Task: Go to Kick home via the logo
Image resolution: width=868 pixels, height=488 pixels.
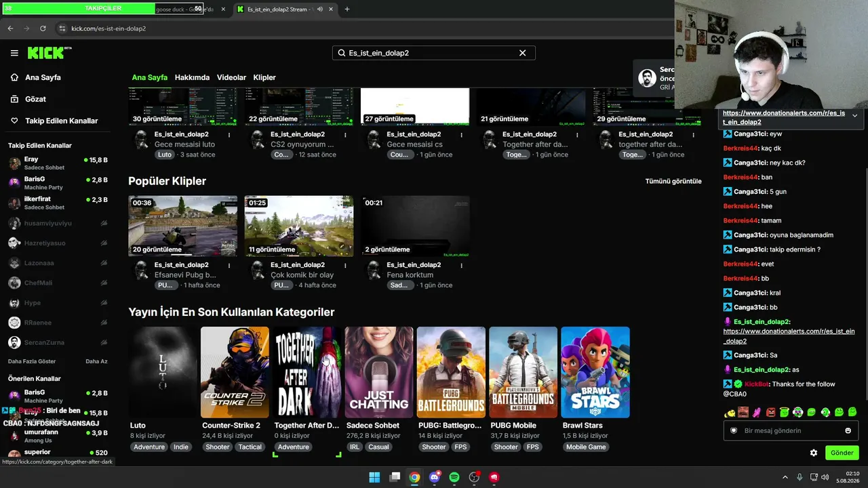Action: tap(49, 53)
